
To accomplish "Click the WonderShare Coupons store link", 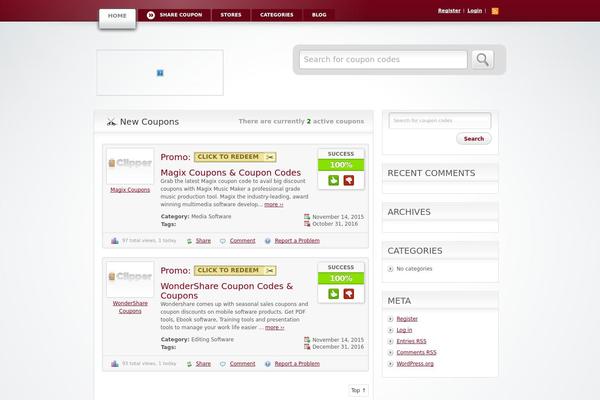I will coord(130,307).
